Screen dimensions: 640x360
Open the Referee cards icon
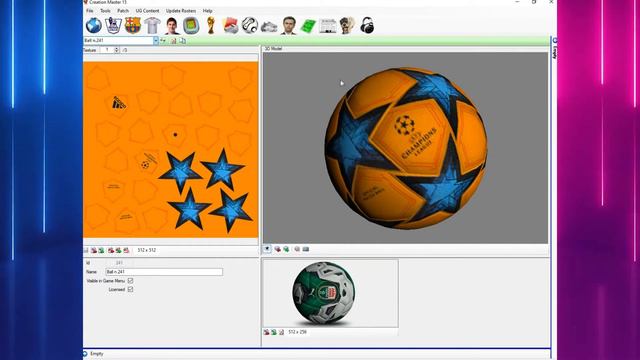coord(231,26)
